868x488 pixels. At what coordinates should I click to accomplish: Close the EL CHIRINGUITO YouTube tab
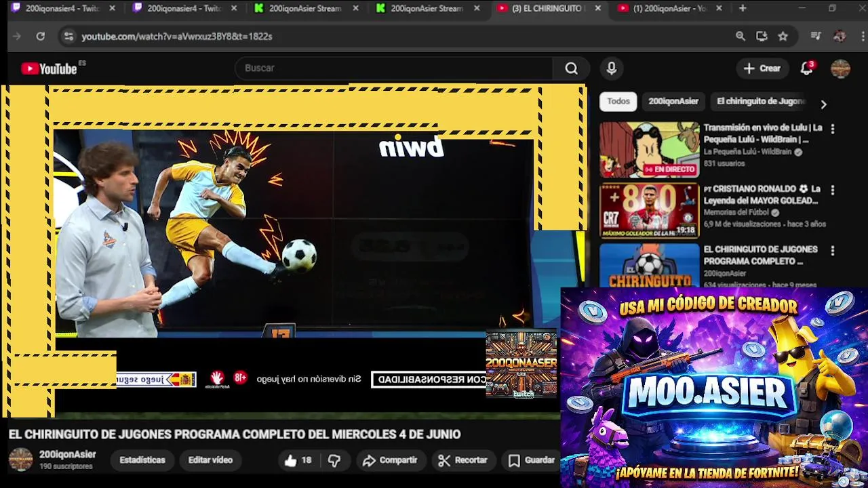click(x=597, y=8)
